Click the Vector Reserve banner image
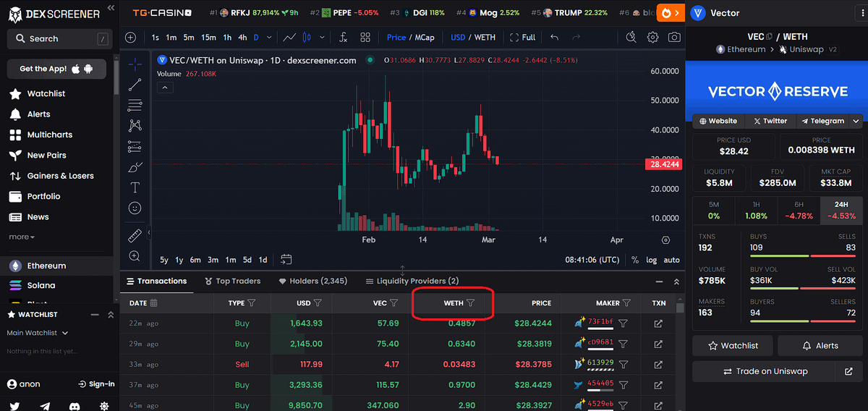The width and height of the screenshot is (868, 411). [777, 91]
